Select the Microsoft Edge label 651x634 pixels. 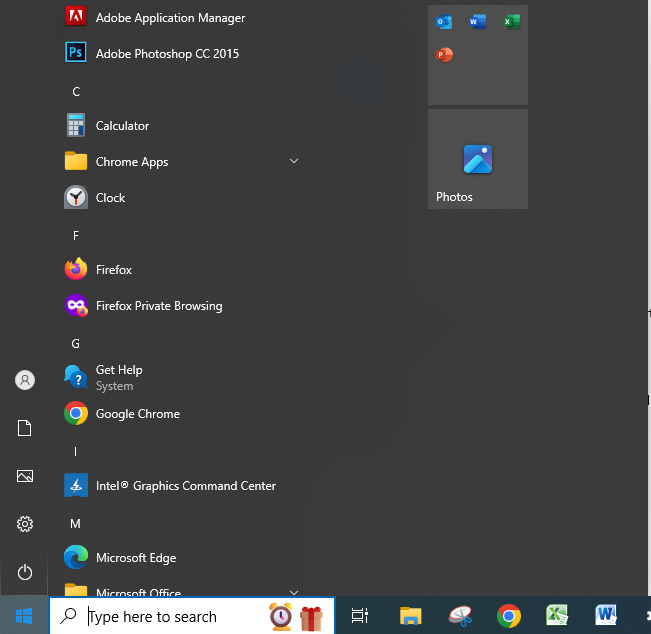(136, 558)
